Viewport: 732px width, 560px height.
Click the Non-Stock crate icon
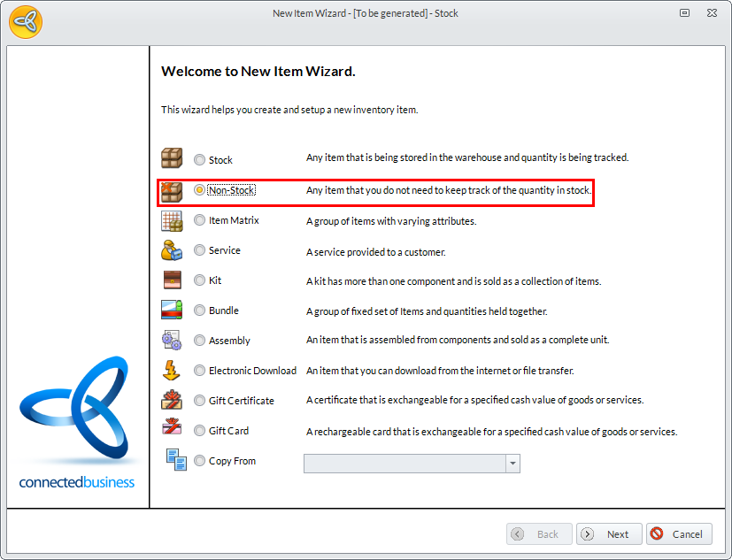click(172, 191)
